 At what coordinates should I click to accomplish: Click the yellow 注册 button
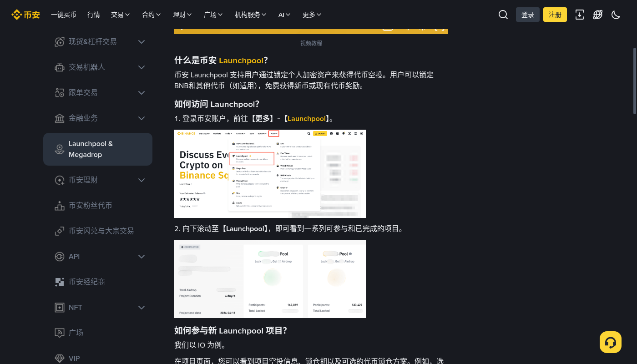click(555, 15)
